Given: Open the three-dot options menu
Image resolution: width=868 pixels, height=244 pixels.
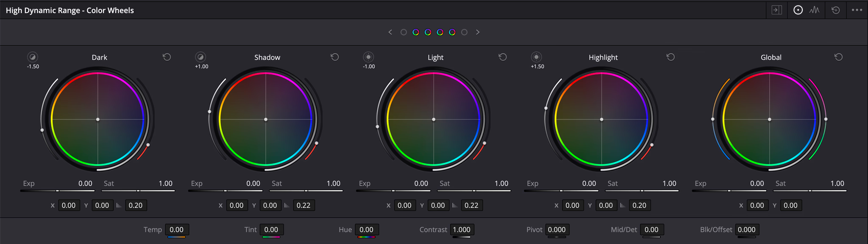Looking at the screenshot, I should [857, 10].
